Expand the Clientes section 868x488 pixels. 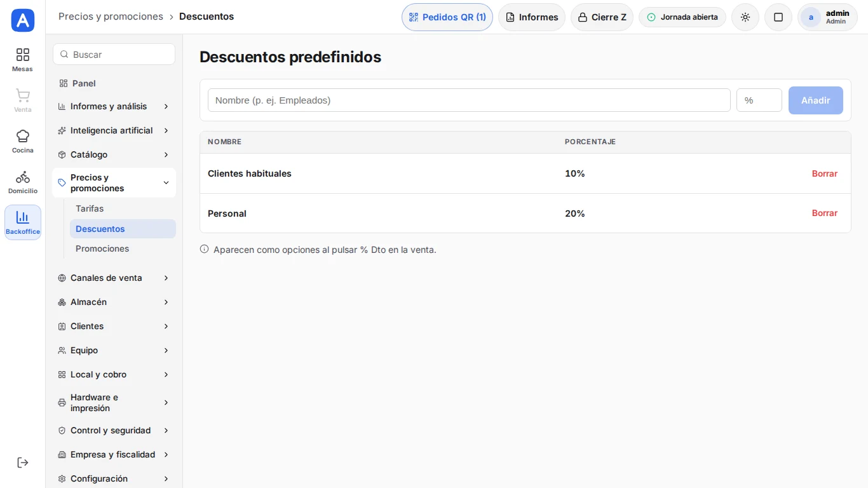coord(114,326)
